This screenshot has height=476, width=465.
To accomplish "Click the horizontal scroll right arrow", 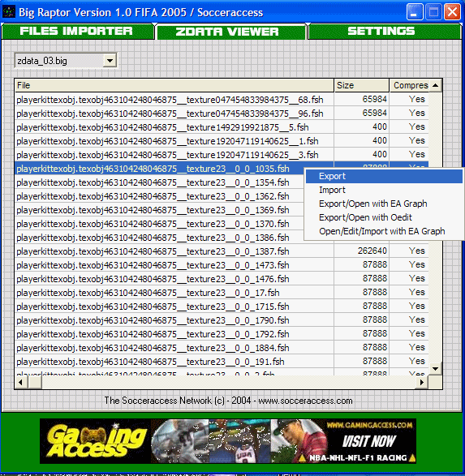I will tap(421, 382).
